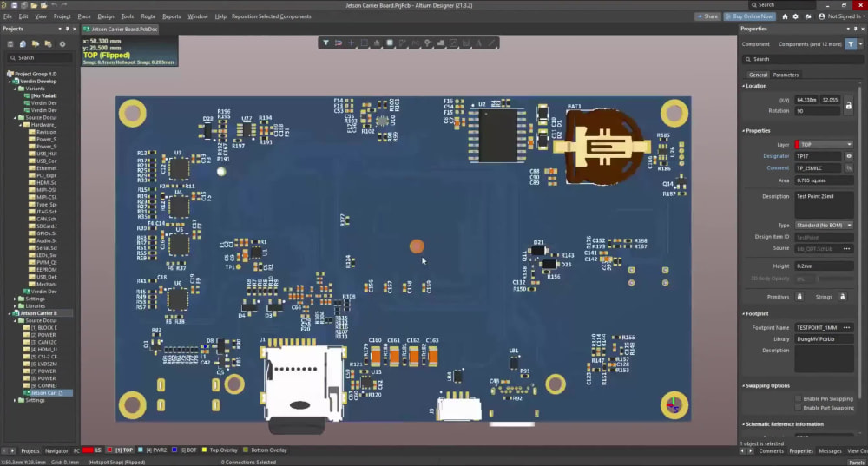Viewport: 868px width, 466px height.
Task: Click the Projects panel gear settings icon
Action: click(x=62, y=43)
